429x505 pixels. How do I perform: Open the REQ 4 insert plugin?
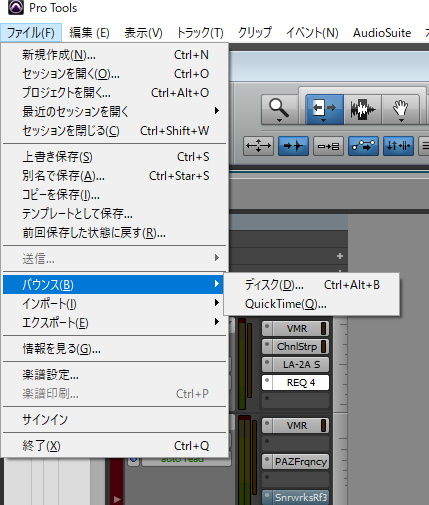coord(301,383)
